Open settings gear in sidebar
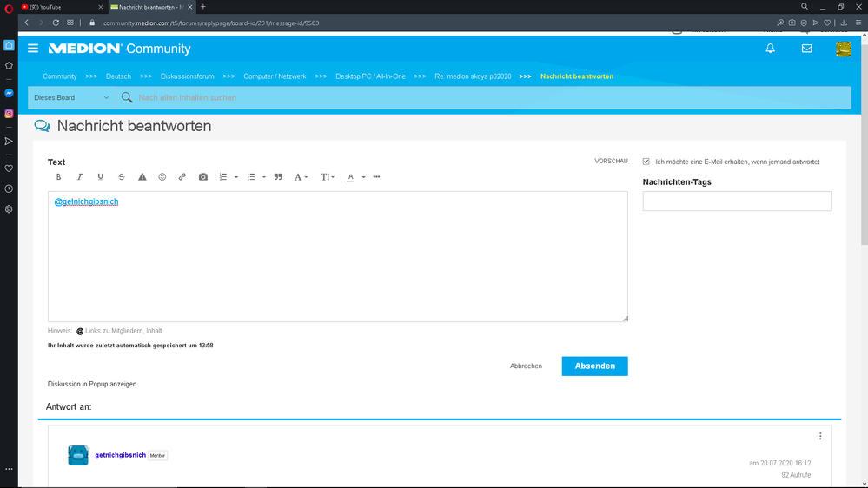The width and height of the screenshot is (868, 488). tap(9, 209)
